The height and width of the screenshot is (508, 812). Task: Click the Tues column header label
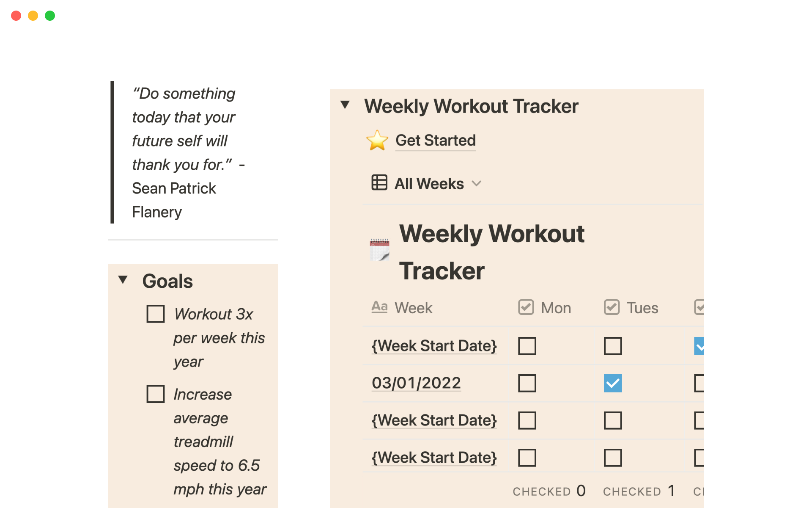[x=642, y=308]
